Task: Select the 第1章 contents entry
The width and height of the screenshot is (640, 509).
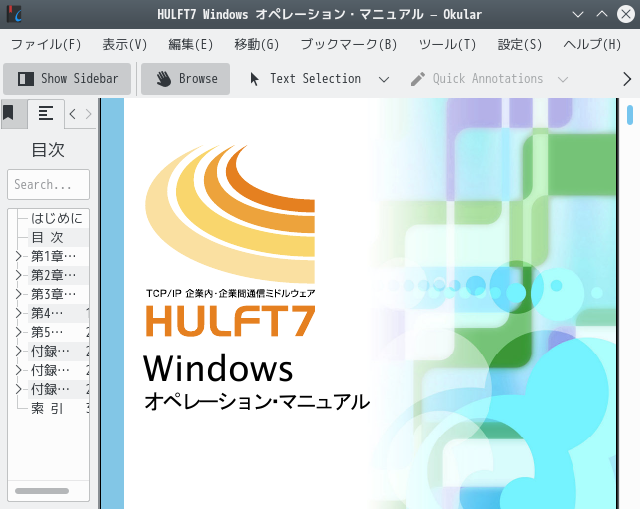Action: click(53, 256)
